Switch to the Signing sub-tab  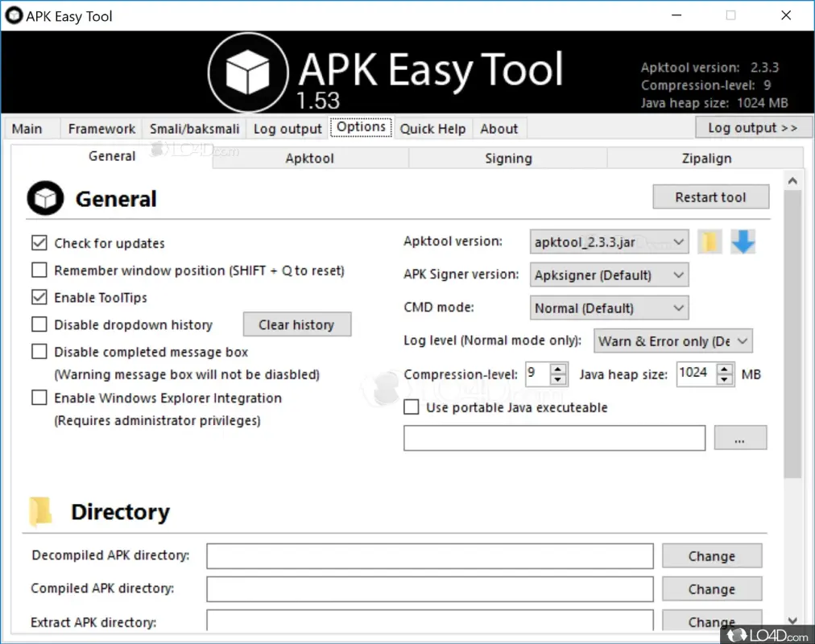(x=508, y=159)
